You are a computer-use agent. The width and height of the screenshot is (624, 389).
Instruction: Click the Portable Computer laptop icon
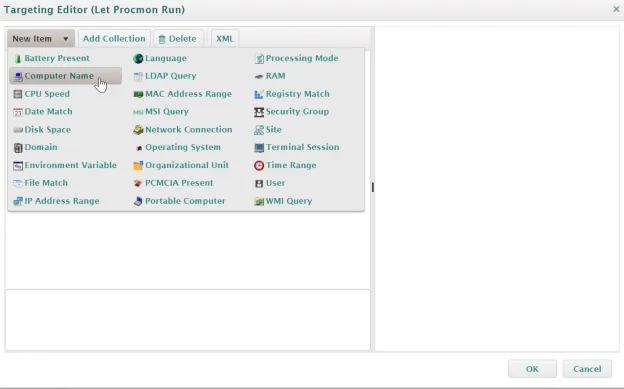click(138, 201)
